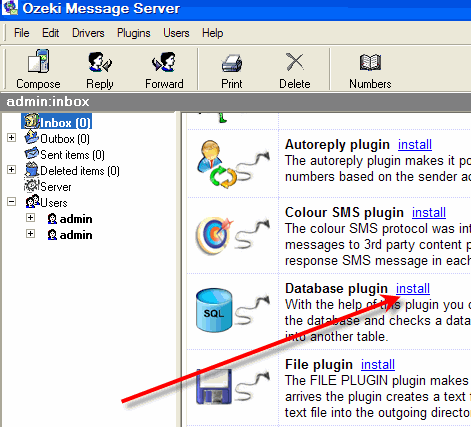This screenshot has height=427, width=471.
Task: Open the File menu
Action: tap(22, 33)
